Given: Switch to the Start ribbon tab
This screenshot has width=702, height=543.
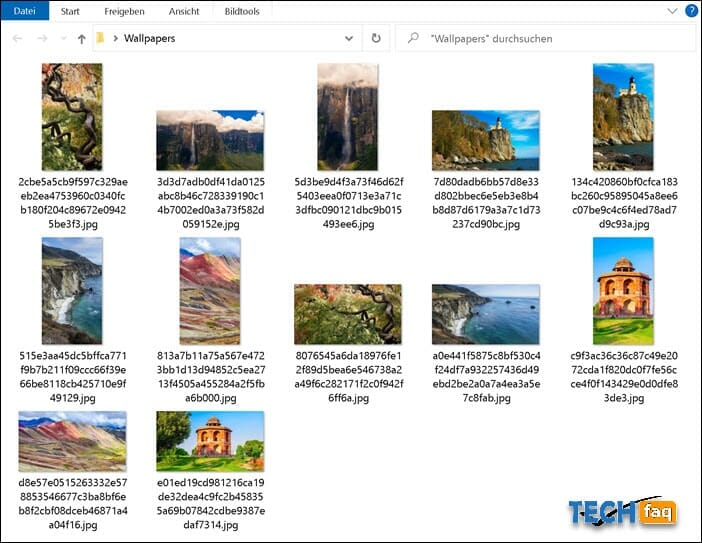Looking at the screenshot, I should 70,12.
